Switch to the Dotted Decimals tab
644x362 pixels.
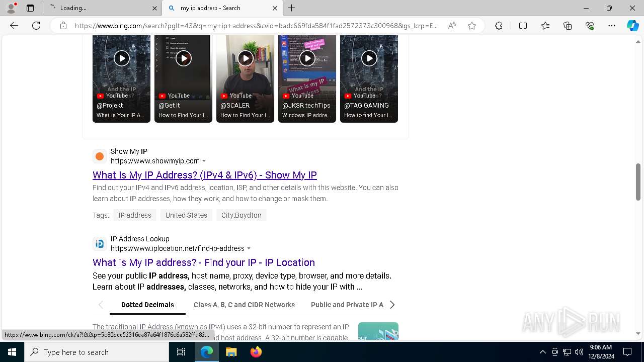tap(147, 305)
